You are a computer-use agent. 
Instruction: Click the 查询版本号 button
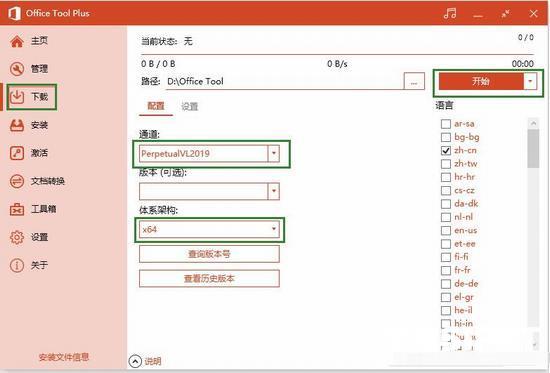pyautogui.click(x=209, y=254)
